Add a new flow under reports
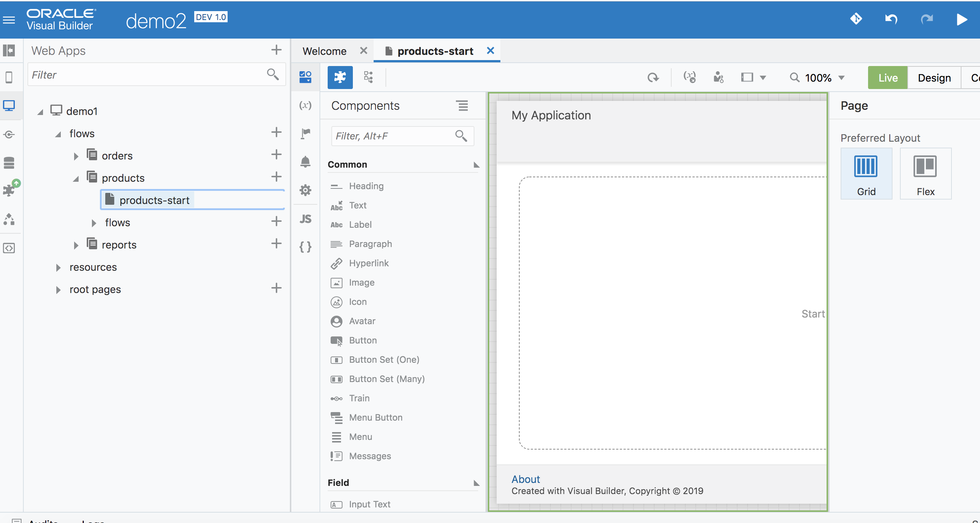Image resolution: width=980 pixels, height=523 pixels. (276, 244)
